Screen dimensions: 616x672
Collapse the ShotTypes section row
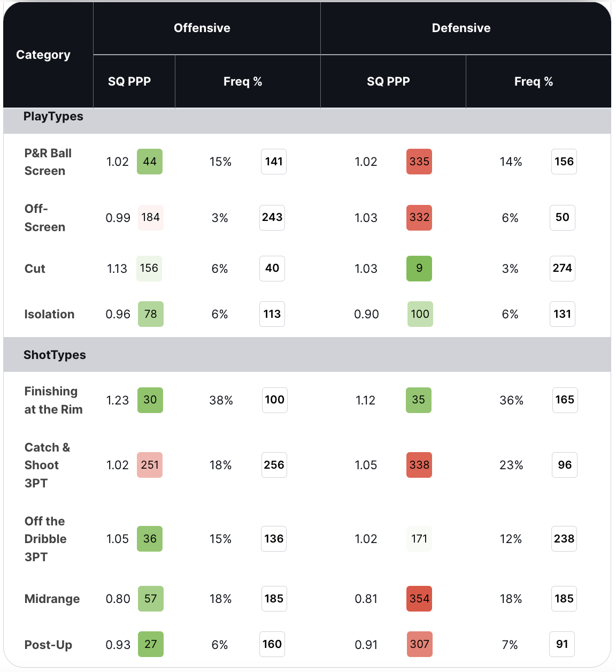coord(55,355)
